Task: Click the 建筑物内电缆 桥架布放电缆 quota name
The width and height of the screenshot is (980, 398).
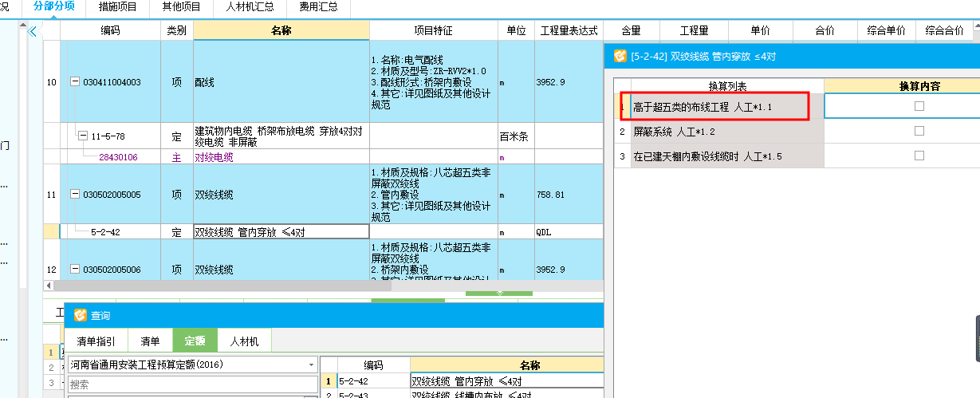Action: [x=281, y=136]
